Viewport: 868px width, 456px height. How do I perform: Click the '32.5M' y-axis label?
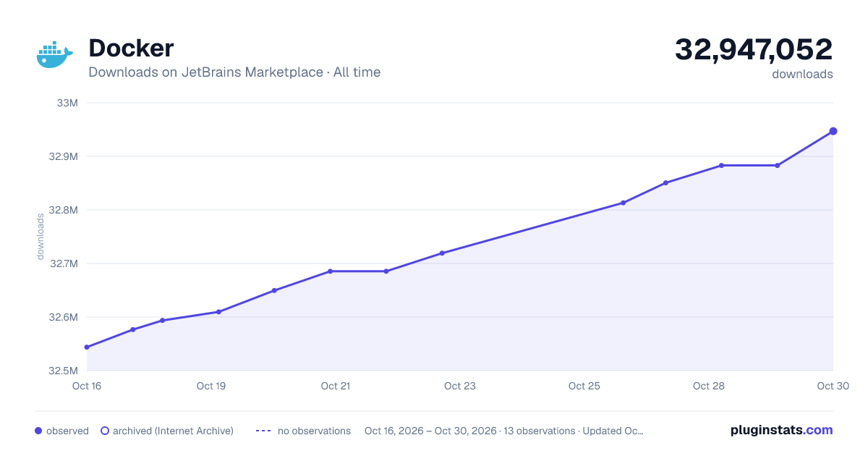(x=64, y=371)
